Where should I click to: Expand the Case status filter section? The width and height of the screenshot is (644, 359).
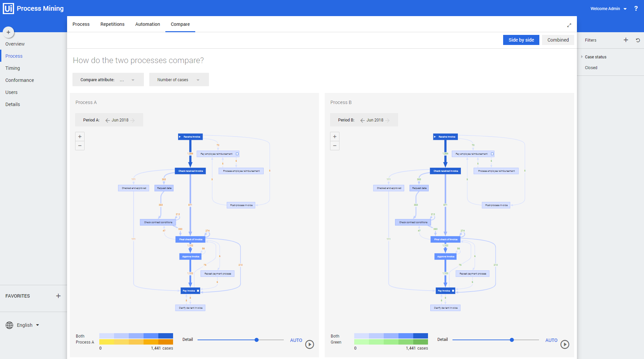[582, 57]
